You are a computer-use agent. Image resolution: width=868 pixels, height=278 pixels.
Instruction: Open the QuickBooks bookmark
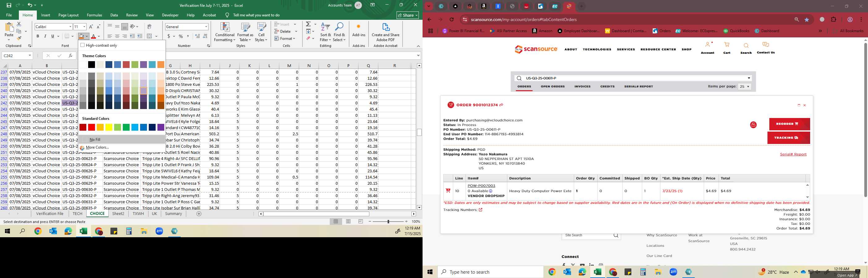pyautogui.click(x=737, y=31)
